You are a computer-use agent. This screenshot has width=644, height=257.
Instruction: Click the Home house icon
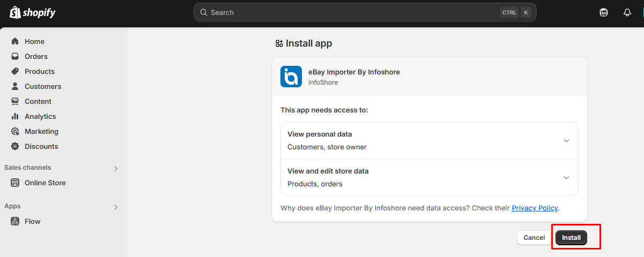pos(15,41)
